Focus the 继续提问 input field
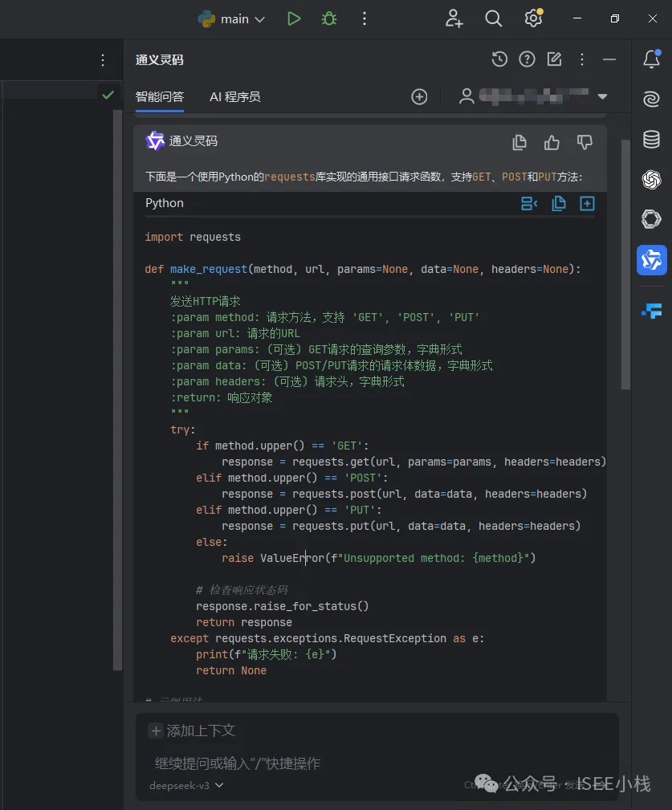The image size is (672, 810). pyautogui.click(x=377, y=763)
